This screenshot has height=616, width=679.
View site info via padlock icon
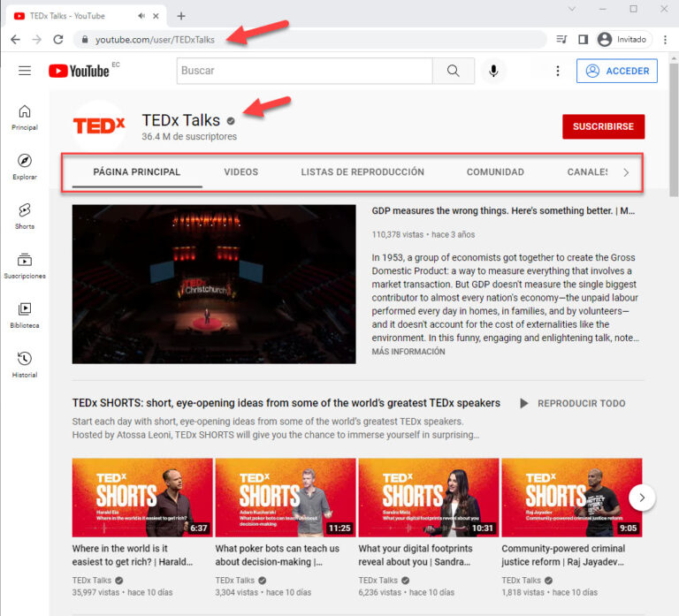[x=85, y=40]
